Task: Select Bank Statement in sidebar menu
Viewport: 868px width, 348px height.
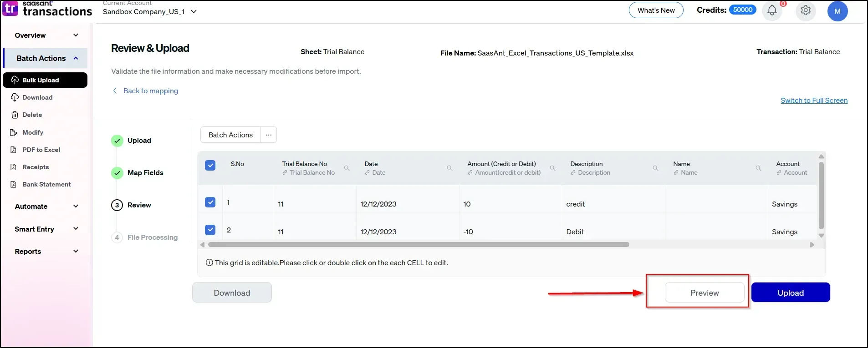Action: coord(46,184)
